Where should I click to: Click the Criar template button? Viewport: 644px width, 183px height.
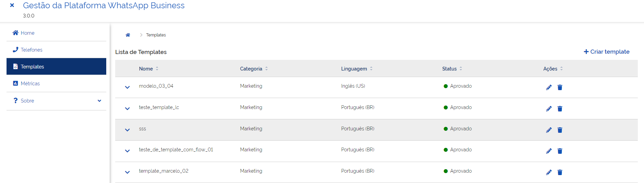[x=607, y=52]
